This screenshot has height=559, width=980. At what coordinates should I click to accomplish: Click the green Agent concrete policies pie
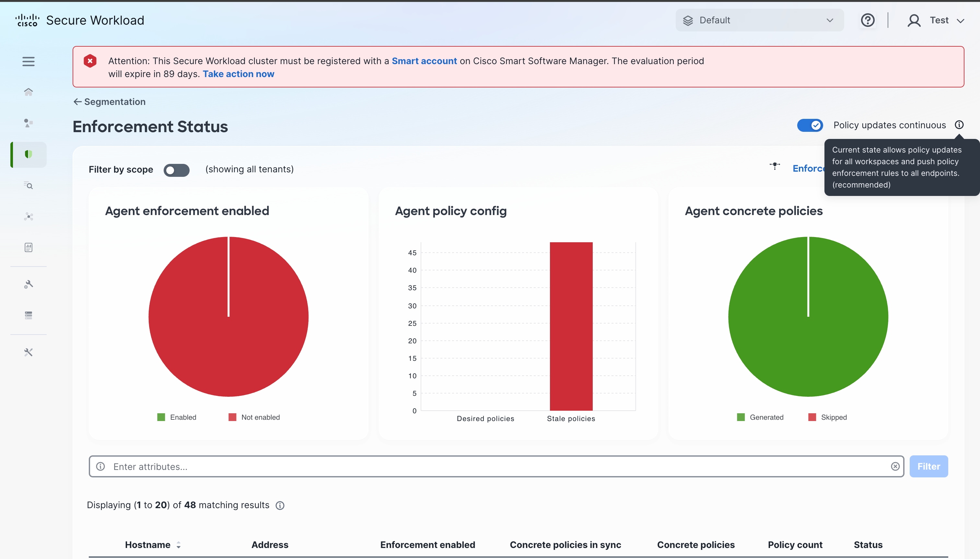click(808, 316)
